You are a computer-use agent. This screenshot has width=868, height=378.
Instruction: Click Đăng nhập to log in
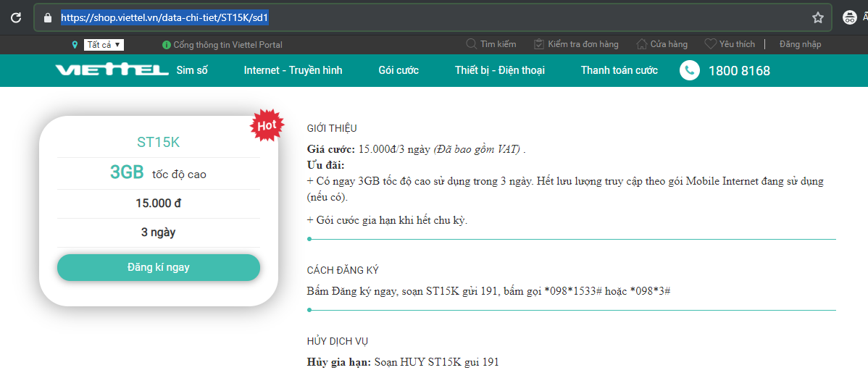point(800,44)
